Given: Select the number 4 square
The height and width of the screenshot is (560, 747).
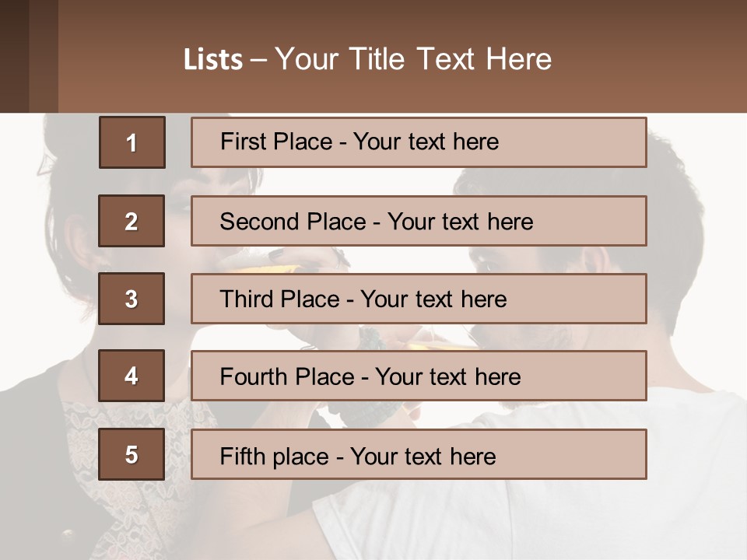Looking at the screenshot, I should click(132, 376).
